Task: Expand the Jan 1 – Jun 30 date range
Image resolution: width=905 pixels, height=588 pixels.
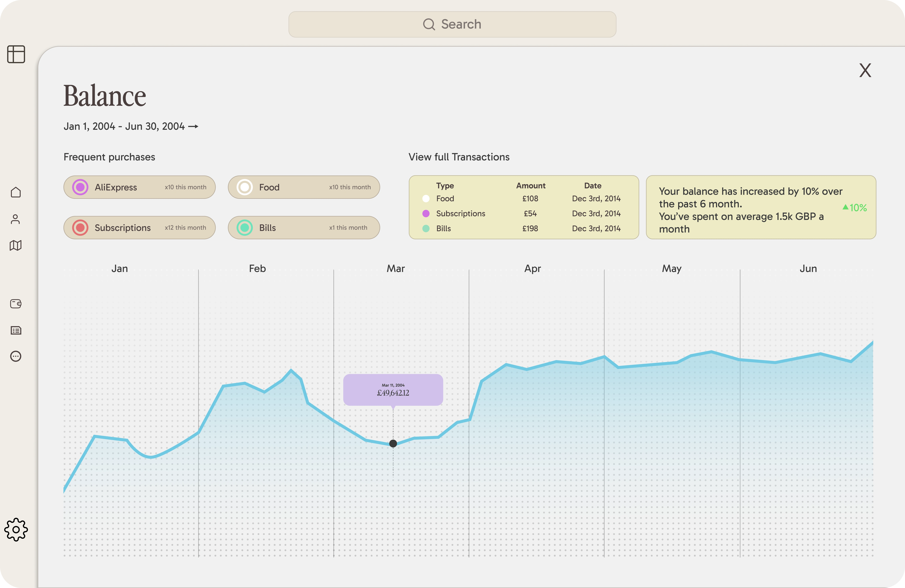Action: pos(131,126)
